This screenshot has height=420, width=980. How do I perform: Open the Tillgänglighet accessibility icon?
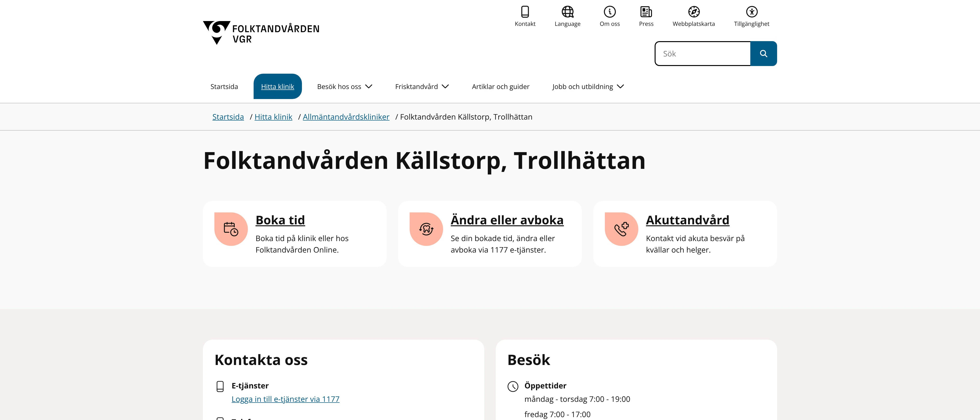coord(752,12)
